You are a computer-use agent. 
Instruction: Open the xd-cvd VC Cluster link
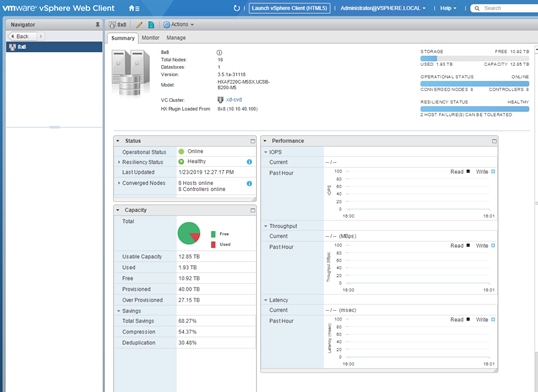click(234, 100)
